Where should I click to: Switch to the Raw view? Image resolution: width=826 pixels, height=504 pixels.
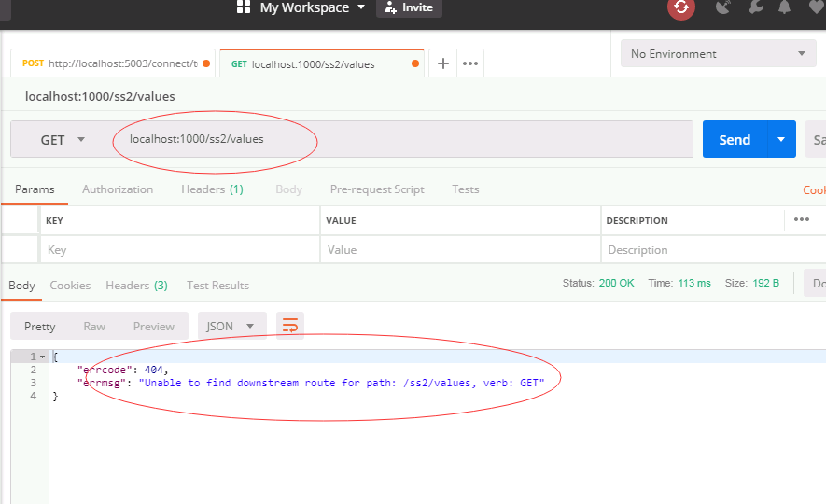[94, 327]
